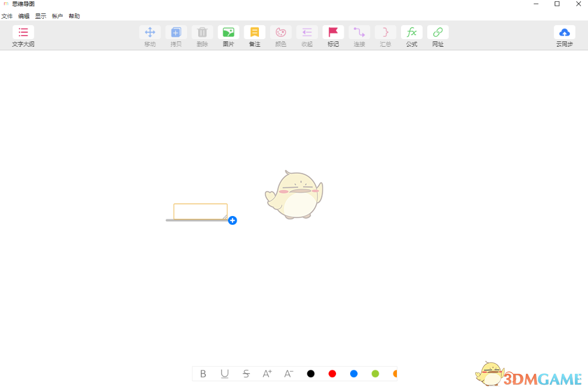Insert a formula via the 公式 icon

pyautogui.click(x=411, y=35)
